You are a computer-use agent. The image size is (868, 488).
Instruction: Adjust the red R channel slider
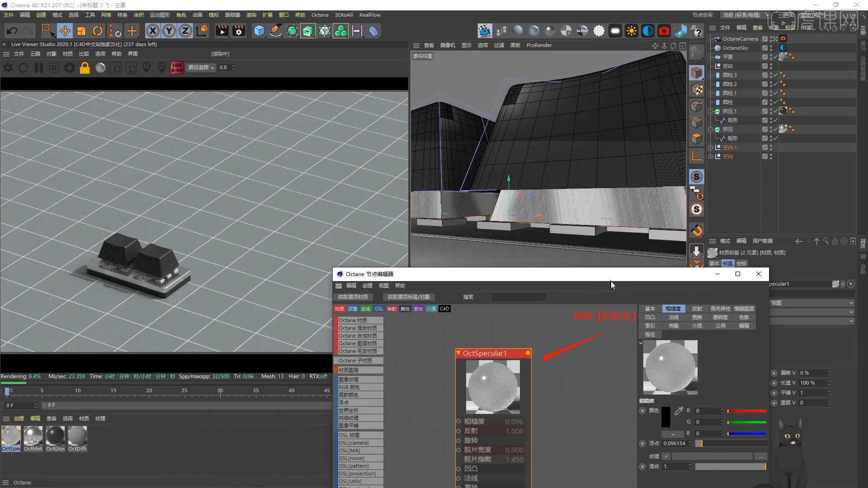tap(747, 411)
